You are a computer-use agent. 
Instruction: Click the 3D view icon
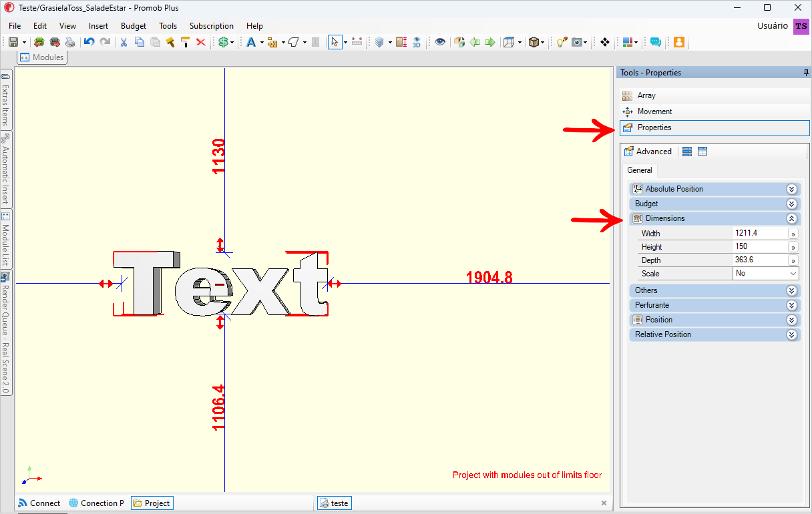tap(417, 42)
